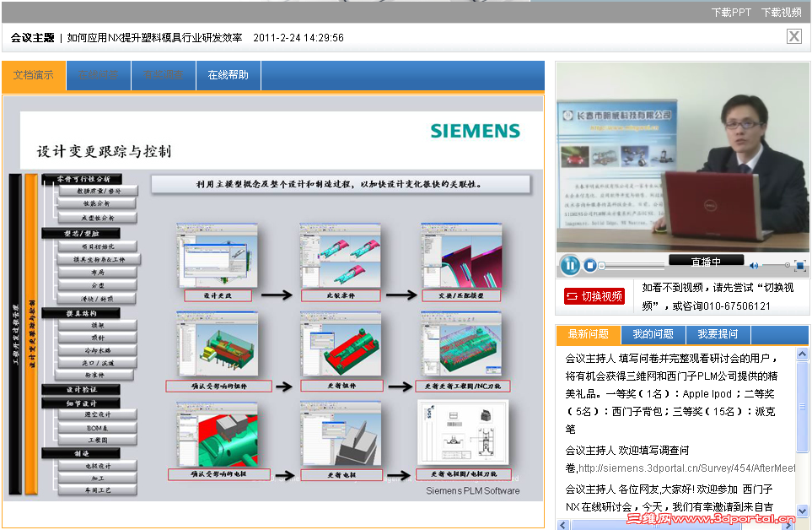This screenshot has width=812, height=530.
Task: Open the 下载视频 link
Action: pos(781,13)
